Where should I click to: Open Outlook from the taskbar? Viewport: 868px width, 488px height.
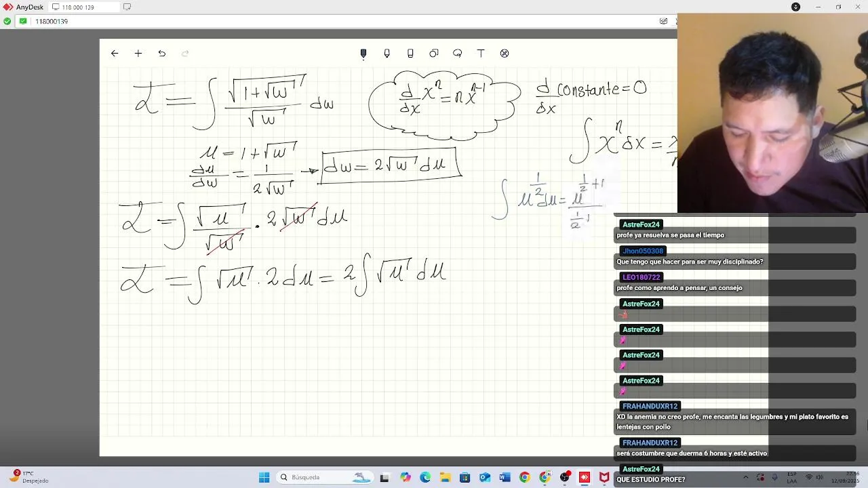coord(485,477)
